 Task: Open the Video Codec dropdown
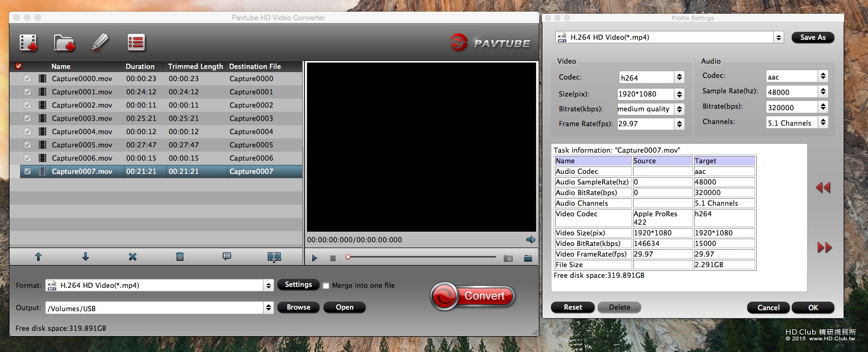(x=679, y=77)
